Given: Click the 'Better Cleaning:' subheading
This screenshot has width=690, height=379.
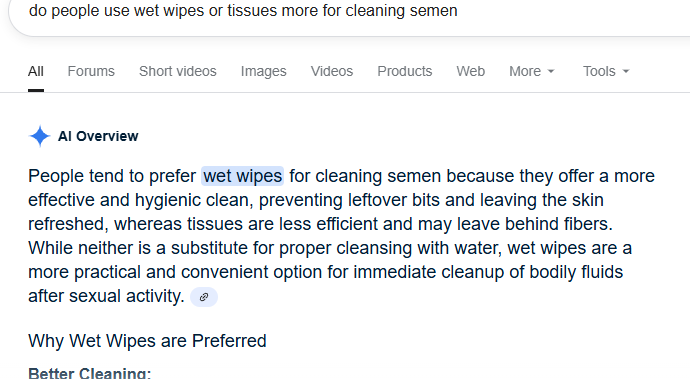Looking at the screenshot, I should click(90, 373).
